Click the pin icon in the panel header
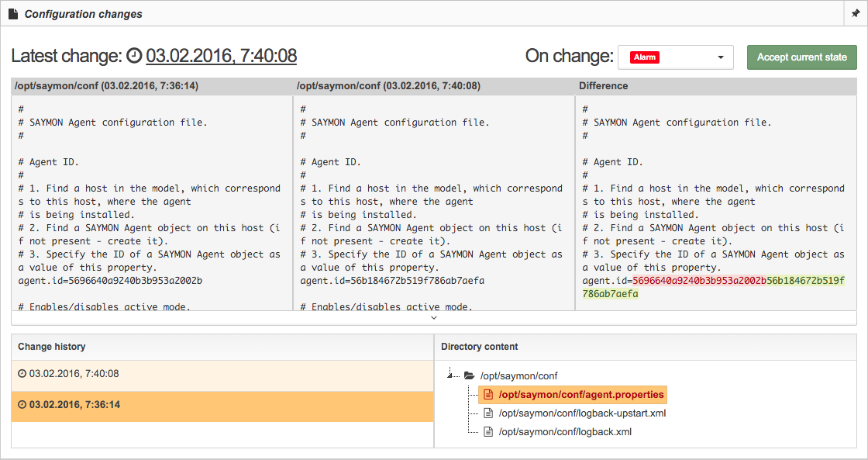This screenshot has height=460, width=868. [x=856, y=14]
